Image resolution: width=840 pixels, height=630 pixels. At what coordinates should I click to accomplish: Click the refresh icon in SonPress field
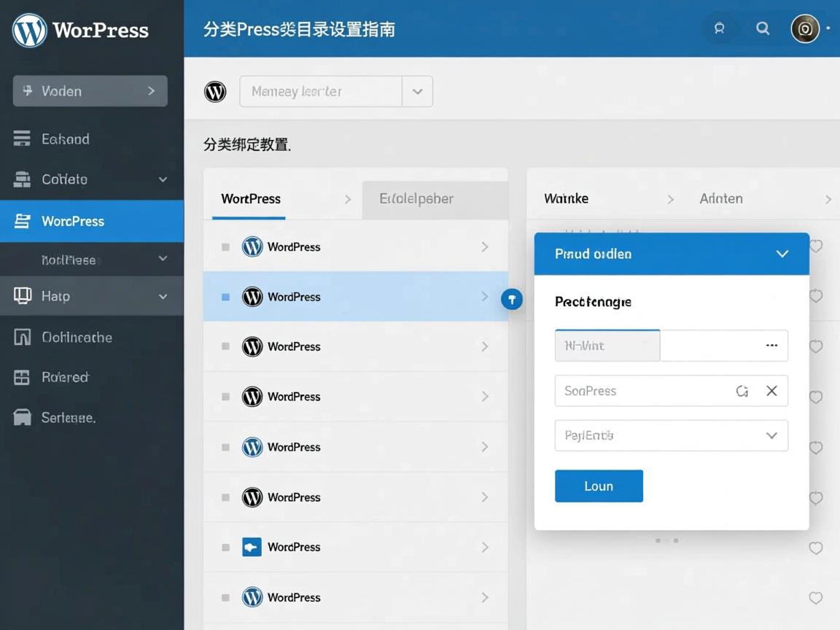[x=742, y=392]
